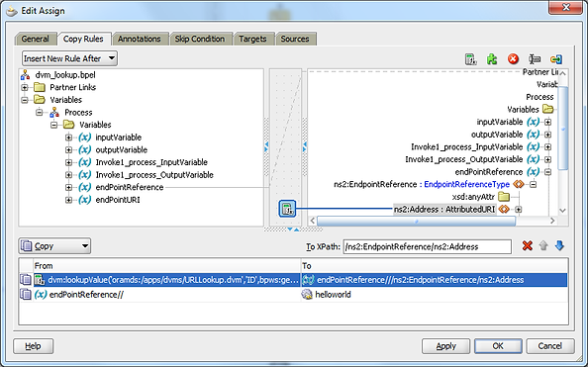Open the Insert New Rule After dropdown
This screenshot has height=367, width=588.
click(x=69, y=58)
